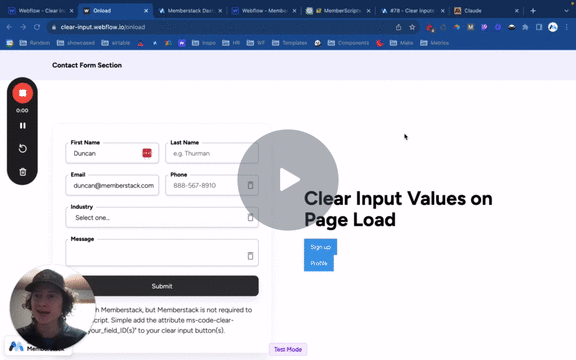Open the showcased bookmarks folder
Viewport: 576px width, 360px height.
tap(76, 43)
